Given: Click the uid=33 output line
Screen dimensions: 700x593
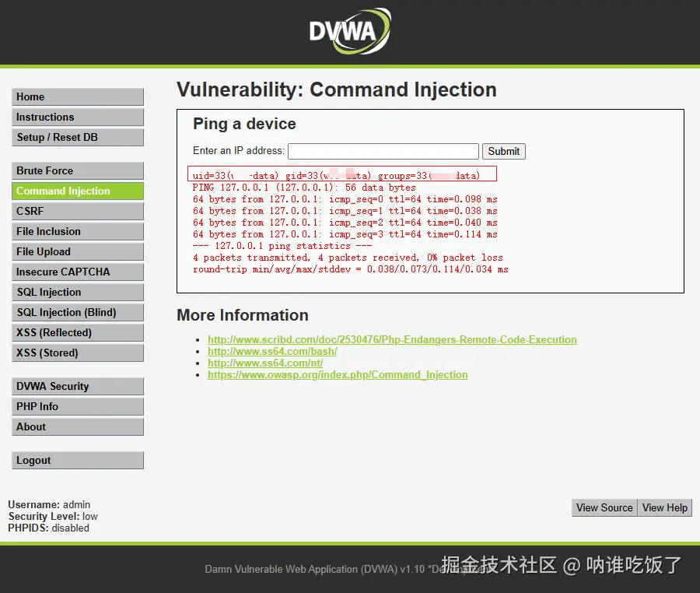Looking at the screenshot, I should tap(336, 176).
